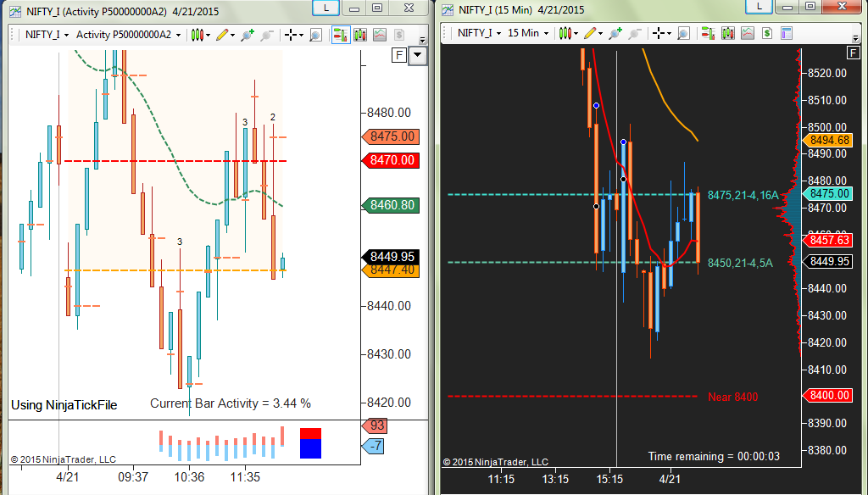Select the orange 8447.40 price marker
The width and height of the screenshot is (868, 495).
coord(391,270)
